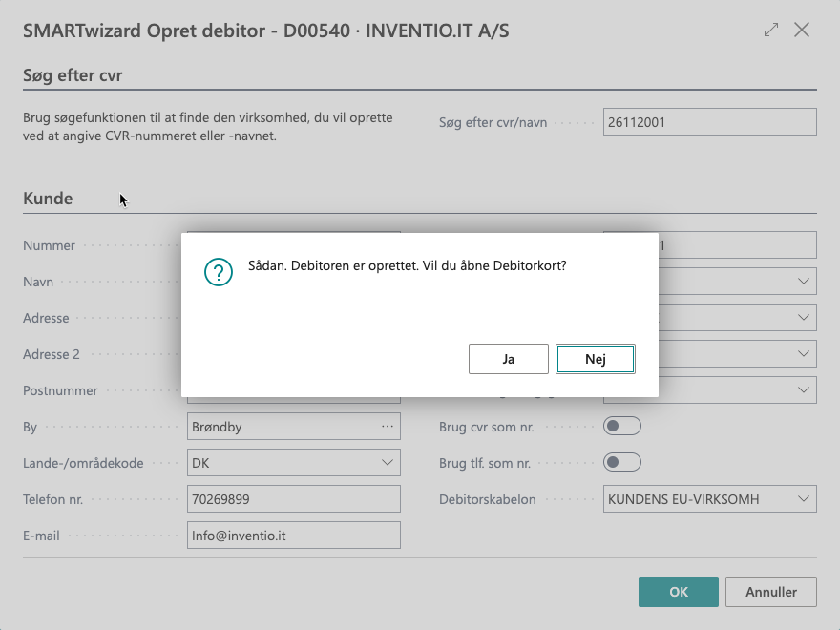Open the dropdown arrow right of Adresse 2 row
840x630 pixels.
click(804, 354)
